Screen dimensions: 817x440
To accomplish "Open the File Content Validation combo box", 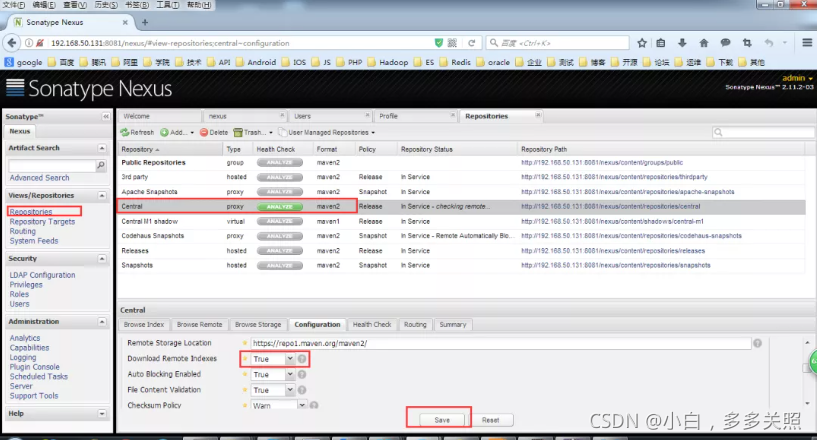I will click(x=290, y=390).
